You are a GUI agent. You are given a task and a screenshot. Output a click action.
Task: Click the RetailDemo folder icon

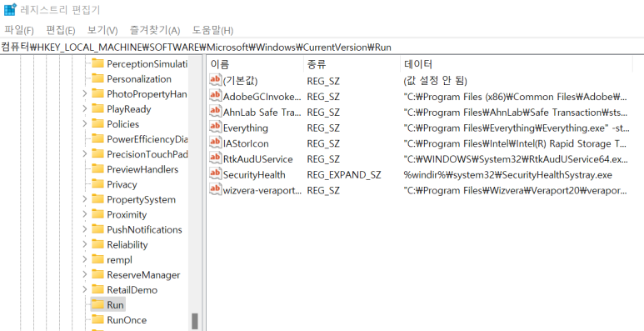(x=97, y=290)
